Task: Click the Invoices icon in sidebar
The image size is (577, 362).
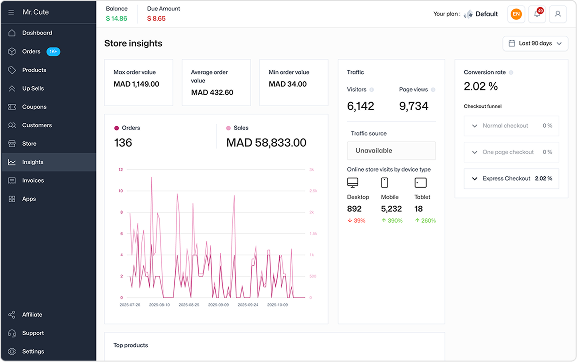Action: pos(12,180)
